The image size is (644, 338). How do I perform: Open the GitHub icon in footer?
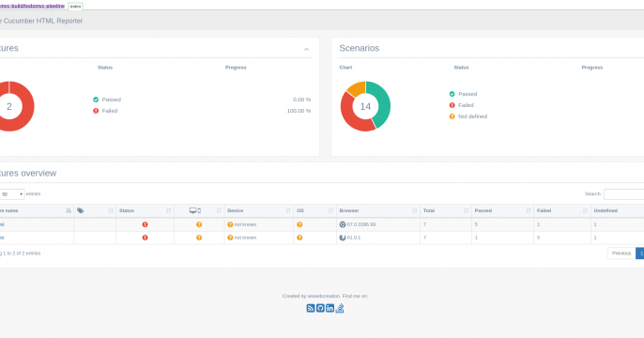pyautogui.click(x=320, y=308)
